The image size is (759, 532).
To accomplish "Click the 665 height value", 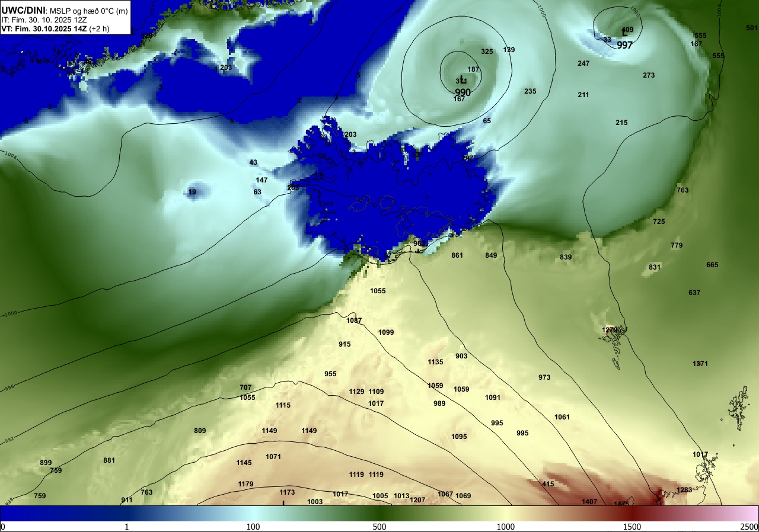I will point(712,265).
